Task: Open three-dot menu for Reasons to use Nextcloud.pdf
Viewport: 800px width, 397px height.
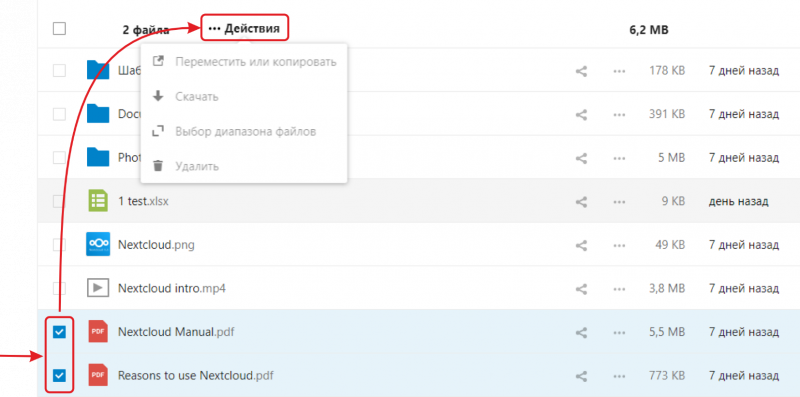Action: (619, 377)
